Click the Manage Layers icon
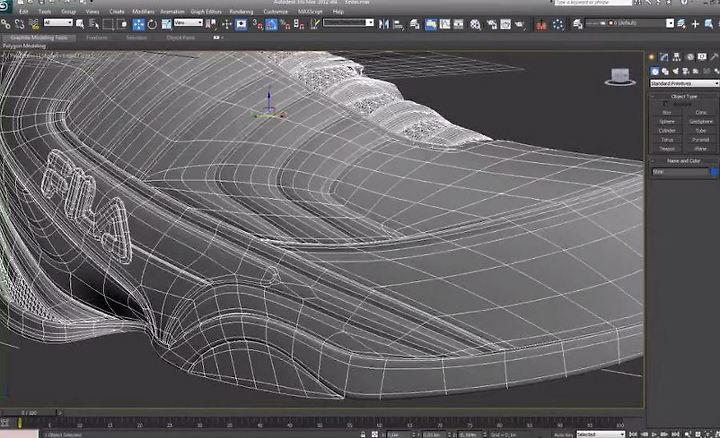The width and height of the screenshot is (720, 438). click(x=578, y=24)
